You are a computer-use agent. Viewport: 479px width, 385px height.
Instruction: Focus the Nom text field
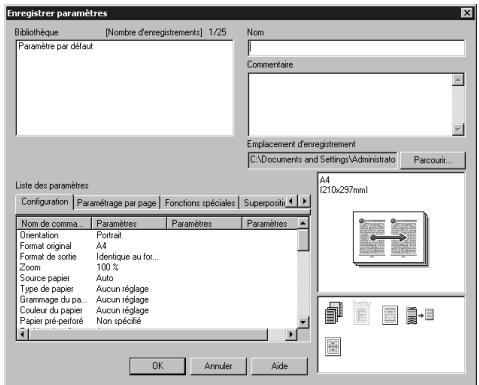pos(356,48)
